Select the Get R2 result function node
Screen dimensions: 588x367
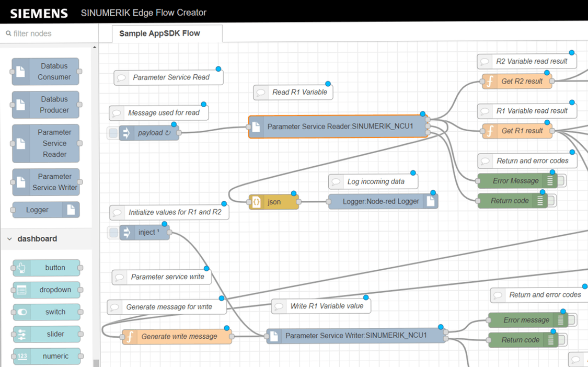pyautogui.click(x=517, y=81)
